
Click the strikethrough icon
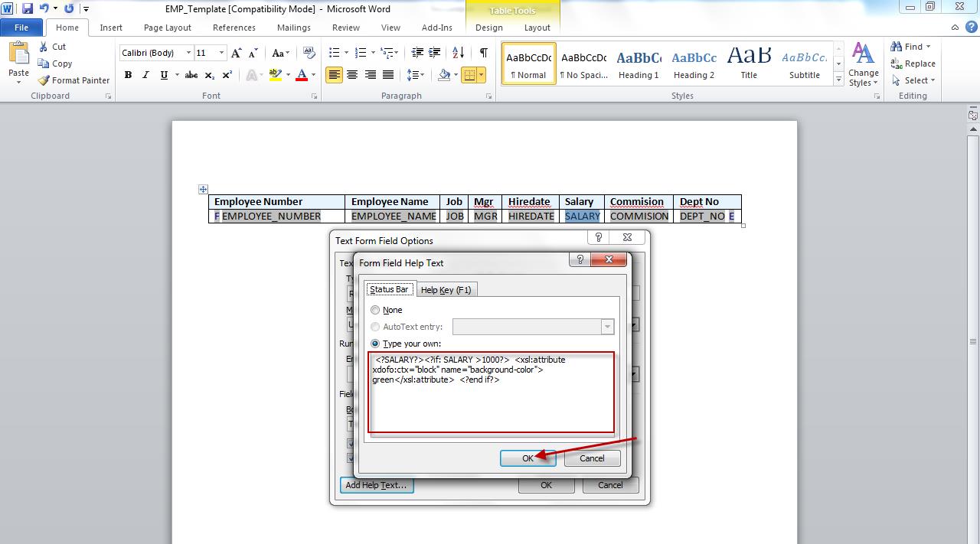190,75
